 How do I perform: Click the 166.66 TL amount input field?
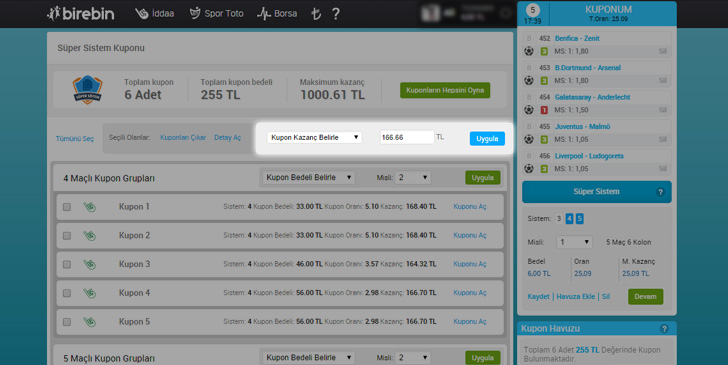[x=407, y=137]
